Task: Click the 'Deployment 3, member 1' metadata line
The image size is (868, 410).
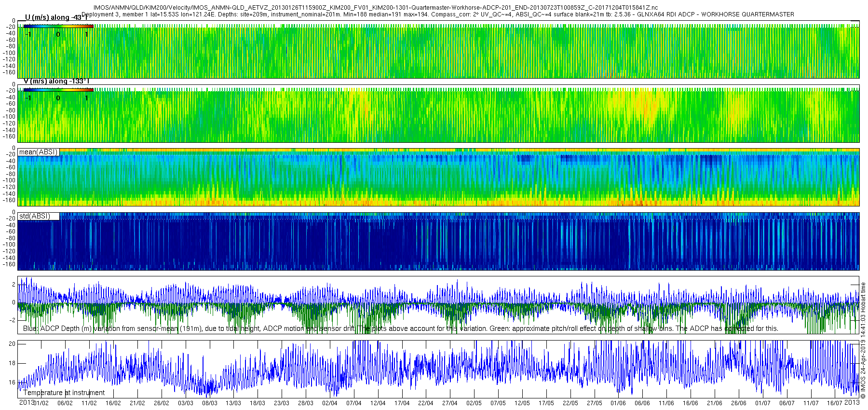Action: click(x=438, y=14)
